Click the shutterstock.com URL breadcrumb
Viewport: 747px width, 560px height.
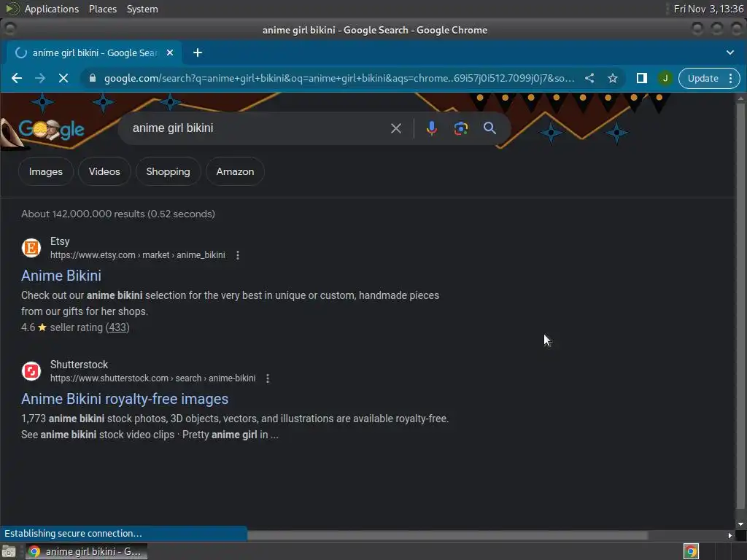[x=153, y=378]
